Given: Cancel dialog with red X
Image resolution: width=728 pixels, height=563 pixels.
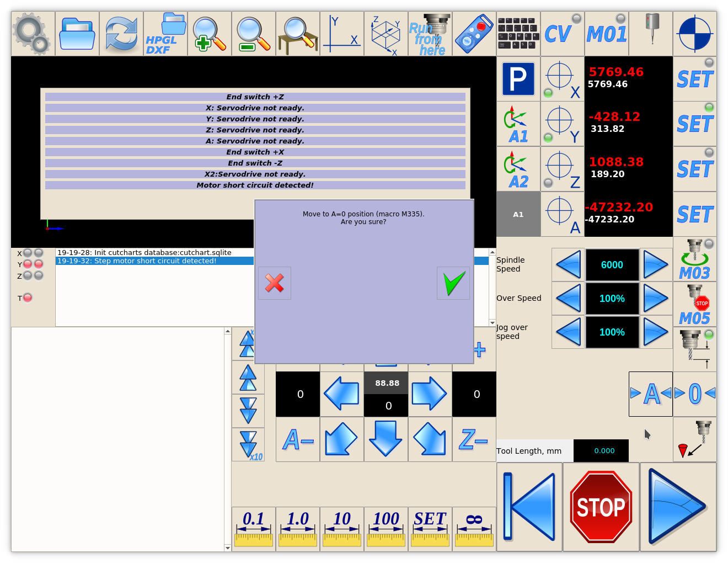Looking at the screenshot, I should tap(275, 283).
